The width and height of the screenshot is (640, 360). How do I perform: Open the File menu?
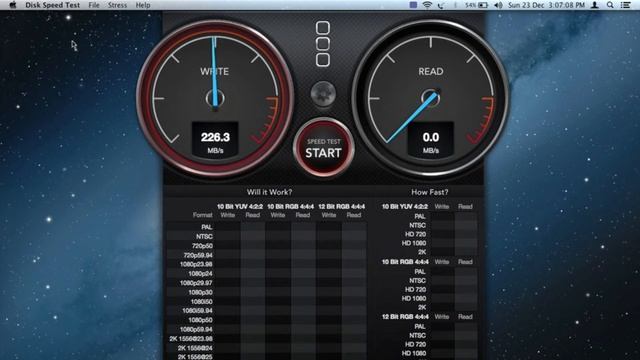coord(94,5)
